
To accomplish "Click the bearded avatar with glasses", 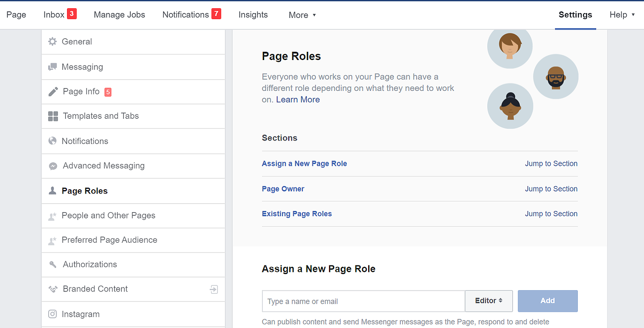I will click(x=556, y=77).
